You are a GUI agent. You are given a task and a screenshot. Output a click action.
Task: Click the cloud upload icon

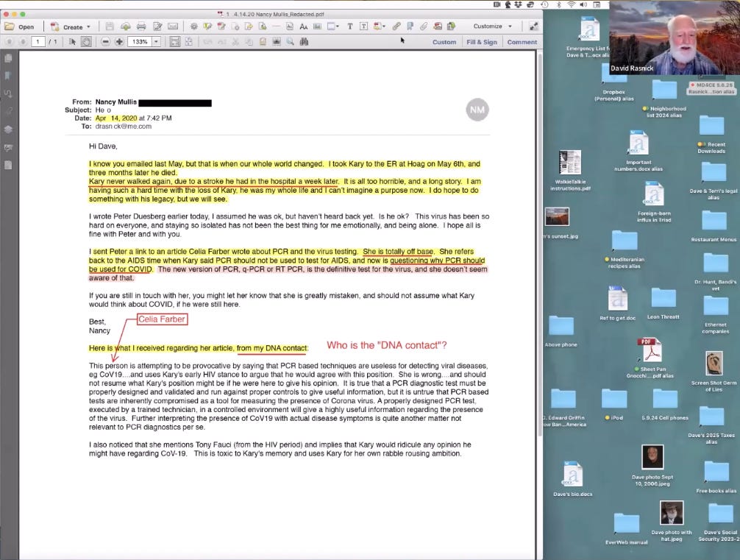tap(126, 26)
